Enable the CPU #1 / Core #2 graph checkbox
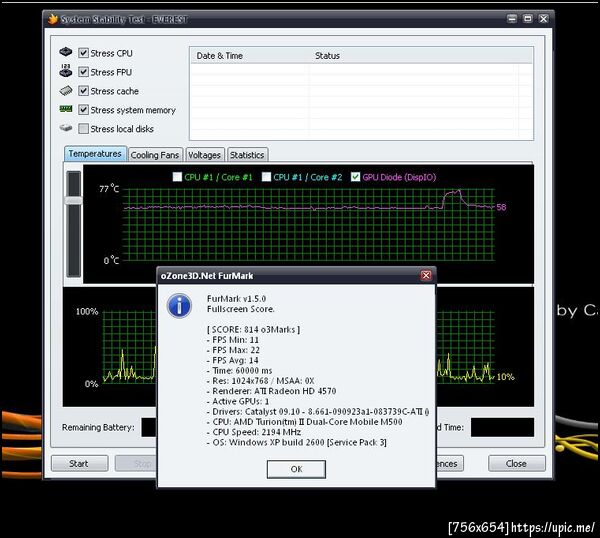 pyautogui.click(x=266, y=177)
